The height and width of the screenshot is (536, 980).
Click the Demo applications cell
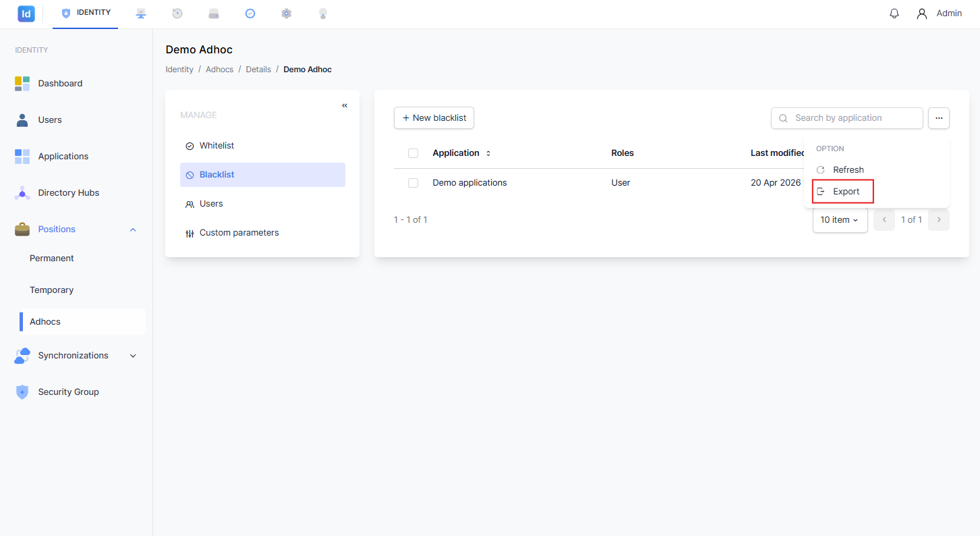click(469, 183)
